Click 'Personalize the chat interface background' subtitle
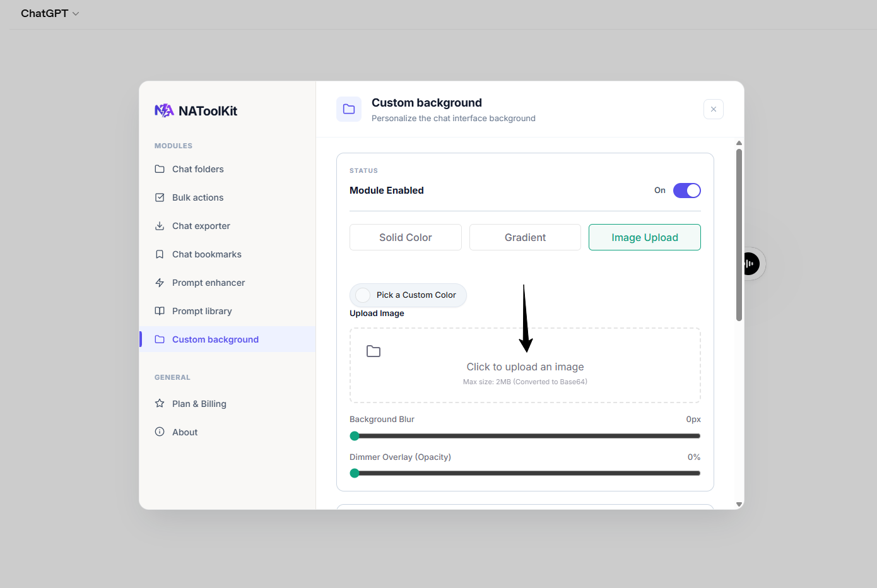The height and width of the screenshot is (588, 877). coord(454,119)
